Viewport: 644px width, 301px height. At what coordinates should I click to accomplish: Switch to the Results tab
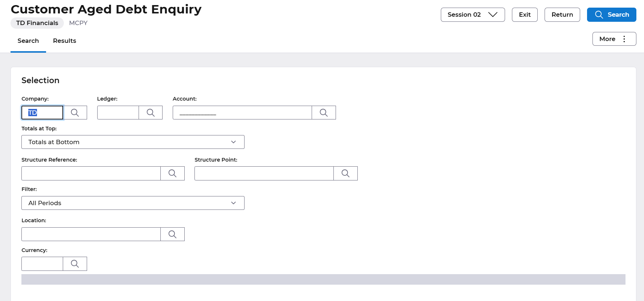(65, 41)
